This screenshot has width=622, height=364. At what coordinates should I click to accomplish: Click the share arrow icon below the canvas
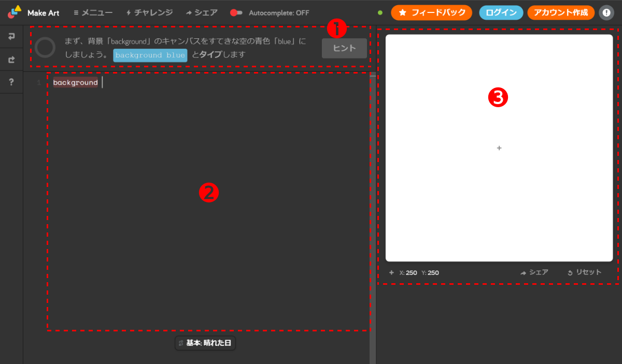pyautogui.click(x=524, y=272)
